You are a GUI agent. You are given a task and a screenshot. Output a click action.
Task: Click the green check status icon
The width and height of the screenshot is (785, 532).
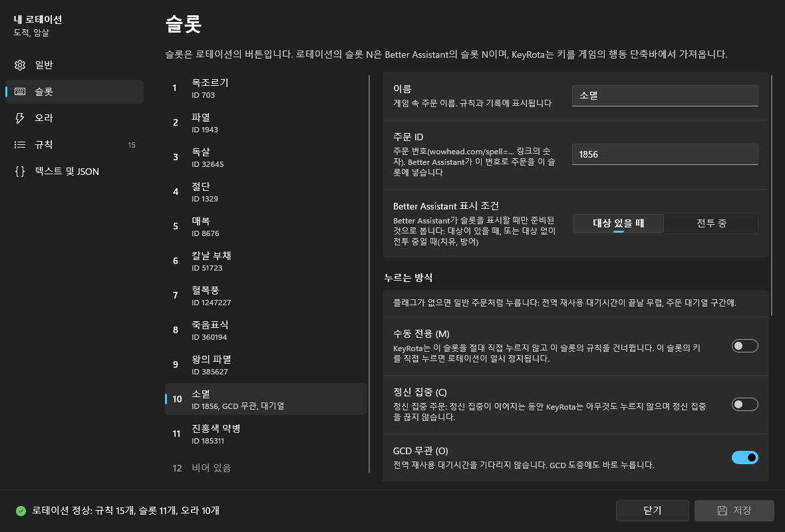point(21,511)
